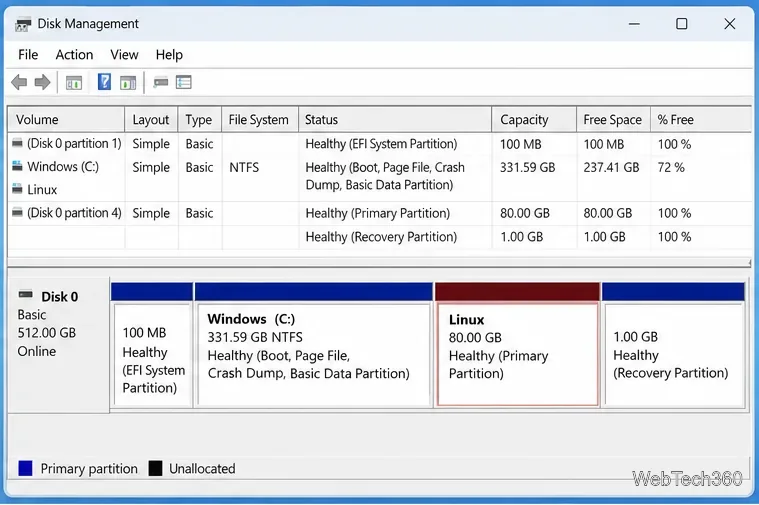Click the NTFS file system cell
This screenshot has width=759, height=505.
click(x=244, y=168)
